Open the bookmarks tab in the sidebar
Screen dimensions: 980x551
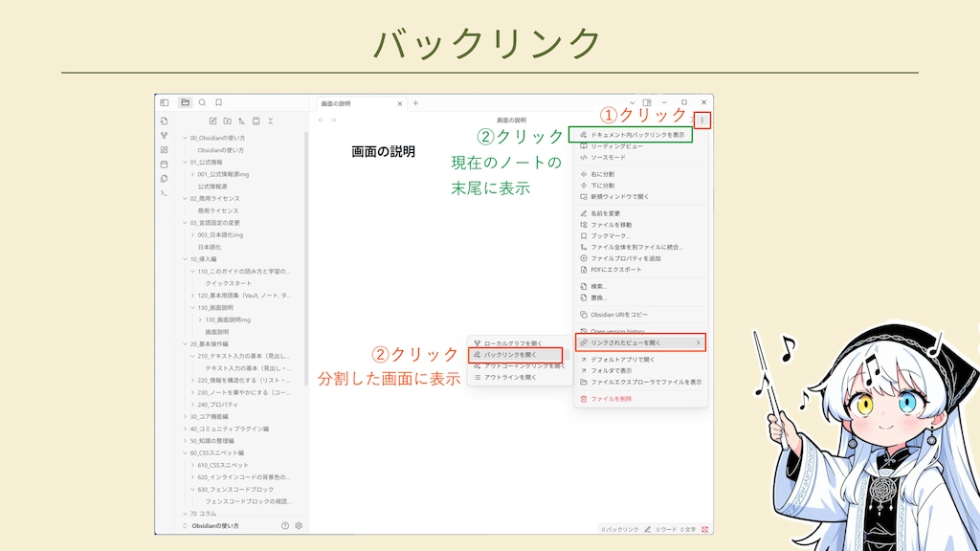point(218,102)
